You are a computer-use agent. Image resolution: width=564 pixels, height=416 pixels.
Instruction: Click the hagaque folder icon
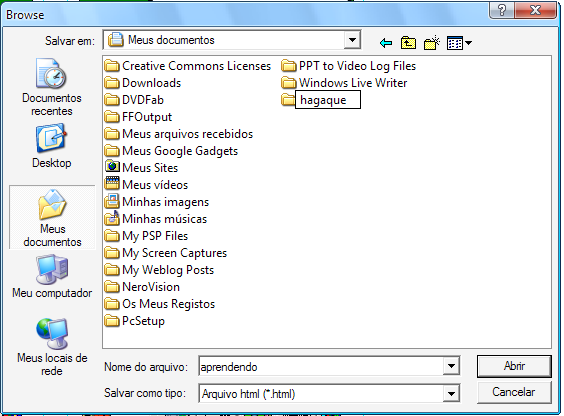tap(288, 100)
